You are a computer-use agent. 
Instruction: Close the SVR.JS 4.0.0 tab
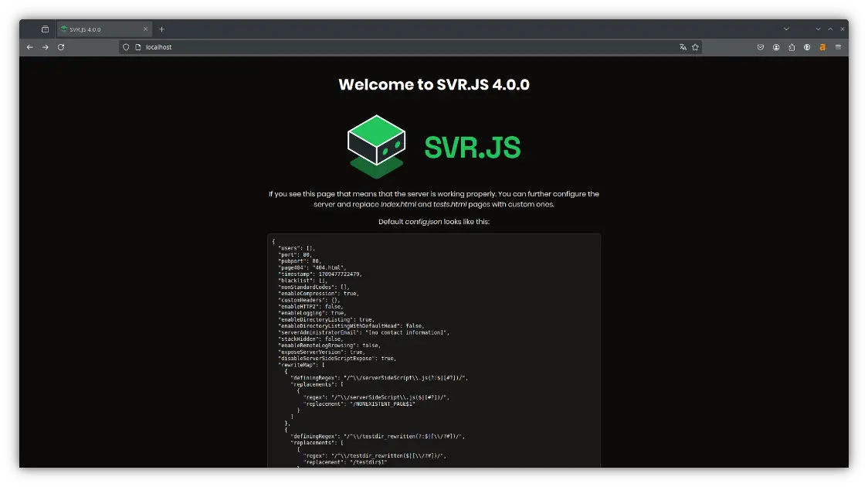[x=145, y=29]
